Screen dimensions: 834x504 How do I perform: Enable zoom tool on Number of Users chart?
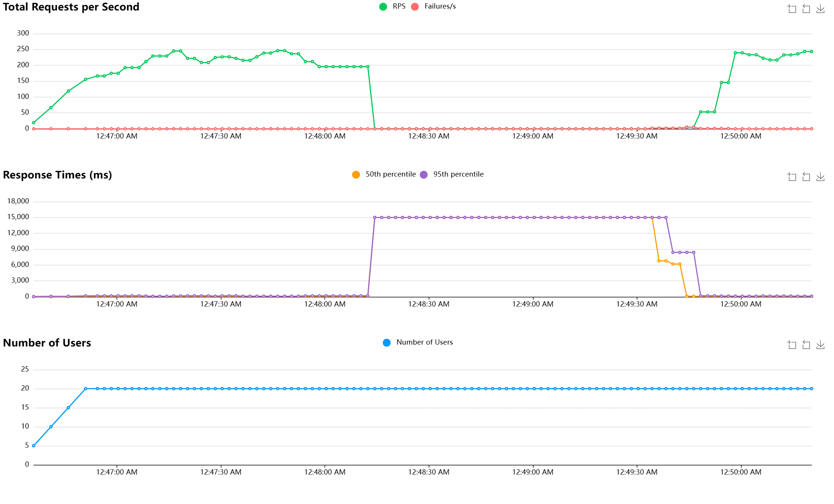coord(792,345)
